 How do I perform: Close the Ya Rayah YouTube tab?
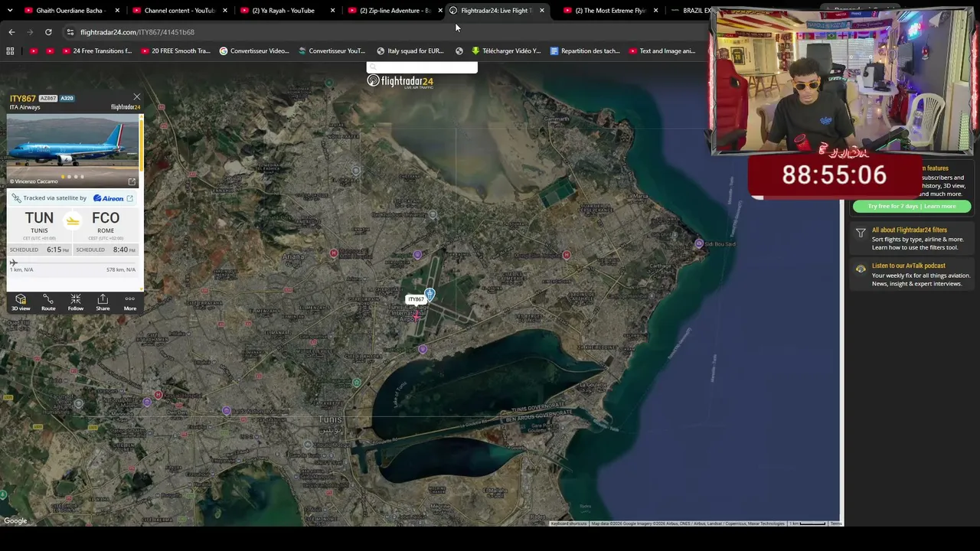[x=333, y=11]
